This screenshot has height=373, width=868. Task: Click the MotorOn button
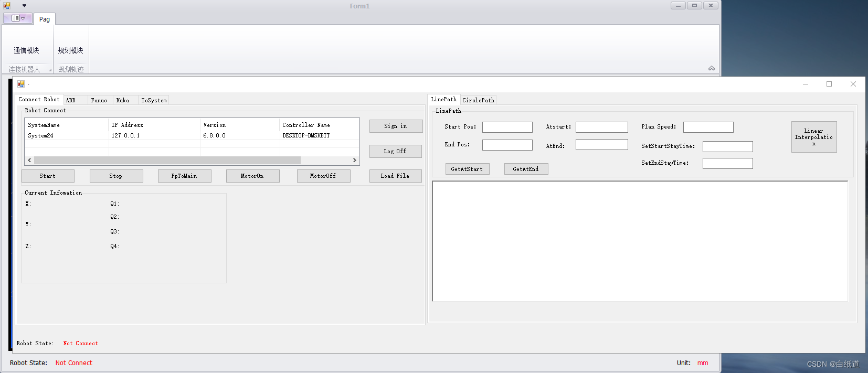point(252,176)
